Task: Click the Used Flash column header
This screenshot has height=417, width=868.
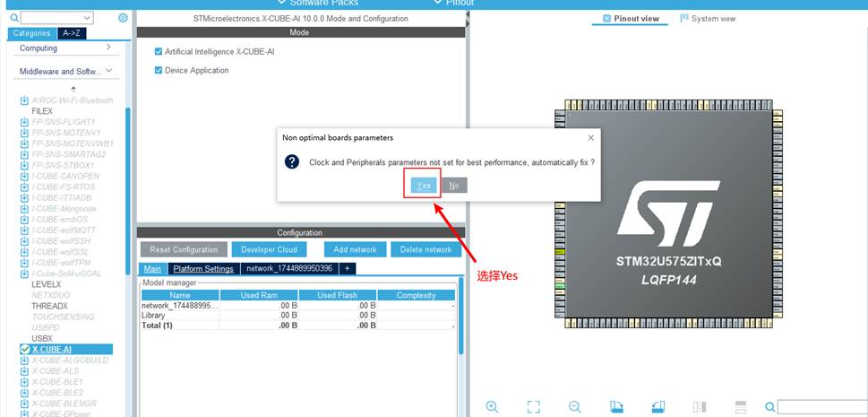Action: point(337,295)
